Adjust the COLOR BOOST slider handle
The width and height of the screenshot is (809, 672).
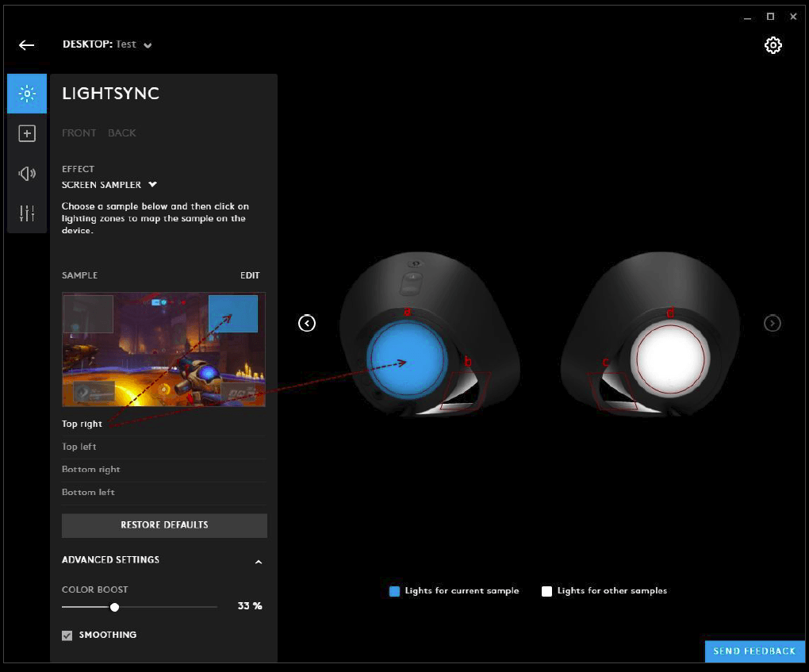click(x=114, y=606)
